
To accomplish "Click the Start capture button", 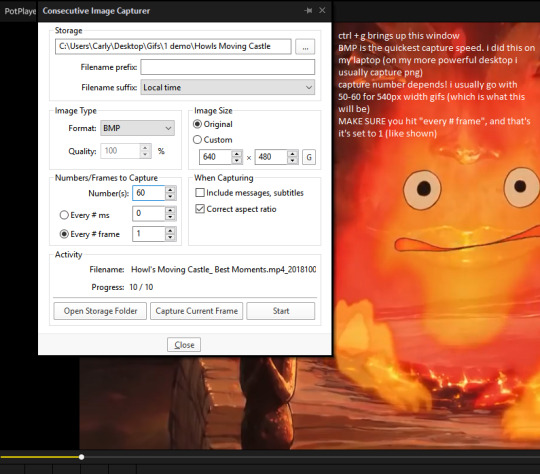I will click(281, 311).
